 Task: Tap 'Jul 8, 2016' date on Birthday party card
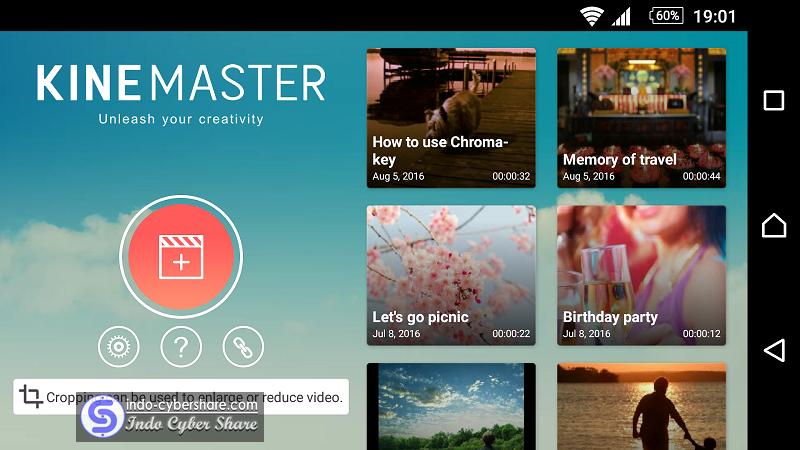[x=586, y=334]
